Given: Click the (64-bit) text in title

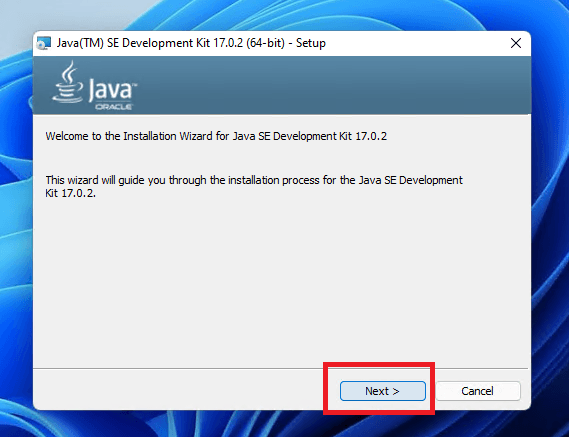Looking at the screenshot, I should click(265, 43).
